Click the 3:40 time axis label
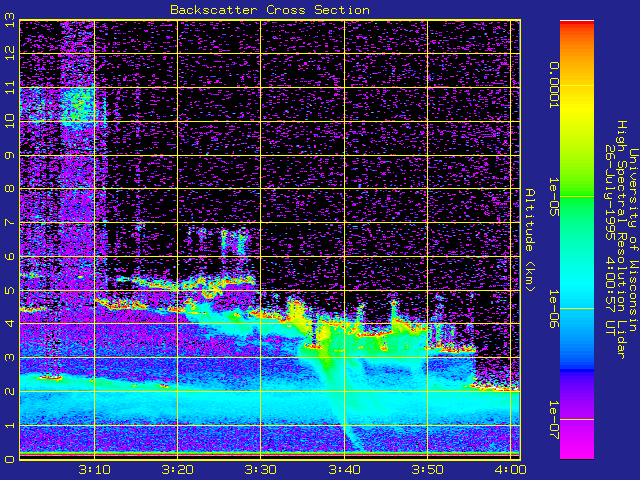The image size is (640, 480). pos(344,470)
